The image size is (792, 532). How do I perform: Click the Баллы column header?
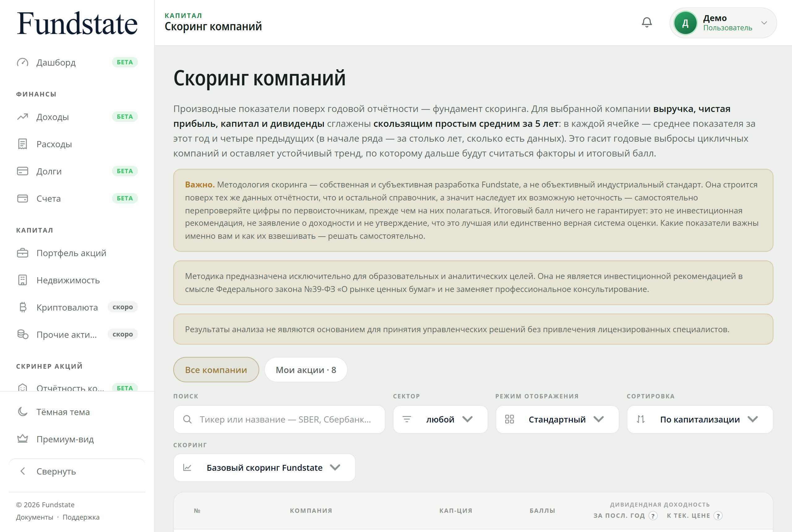point(542,511)
